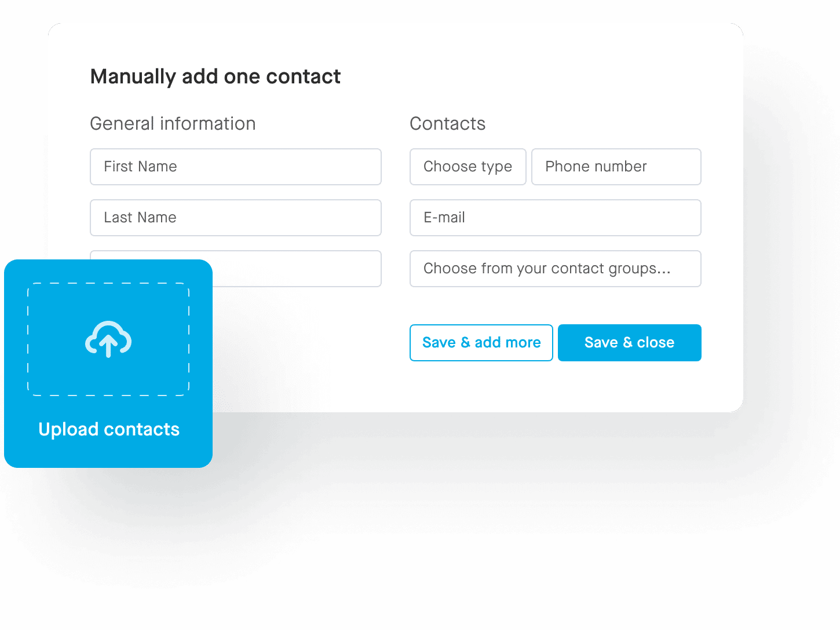
Task: Click inside the Choose from your contact groups box
Action: click(x=555, y=269)
